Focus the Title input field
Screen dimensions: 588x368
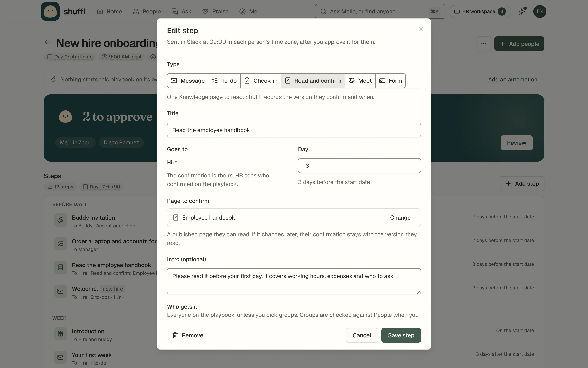tap(294, 130)
